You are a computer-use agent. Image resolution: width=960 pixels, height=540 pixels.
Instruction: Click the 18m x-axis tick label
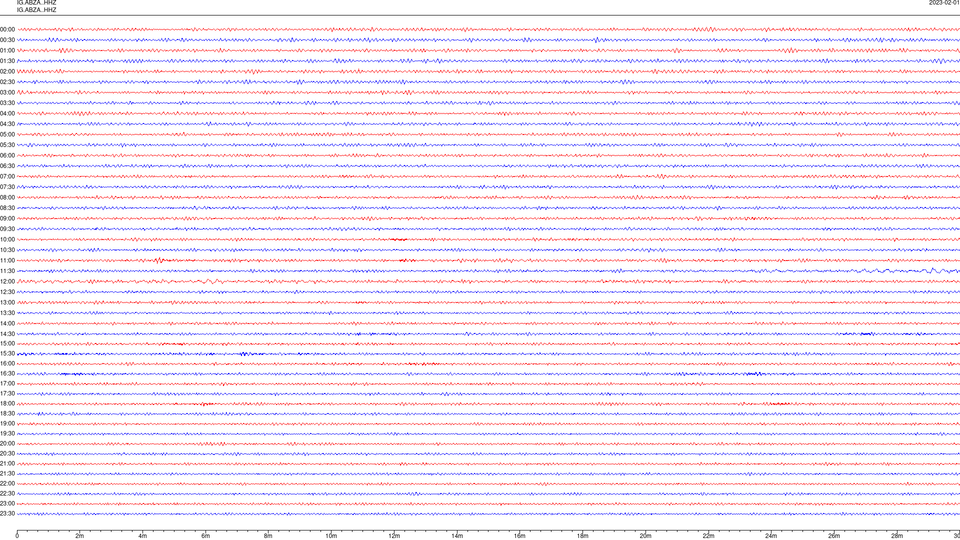tap(583, 536)
